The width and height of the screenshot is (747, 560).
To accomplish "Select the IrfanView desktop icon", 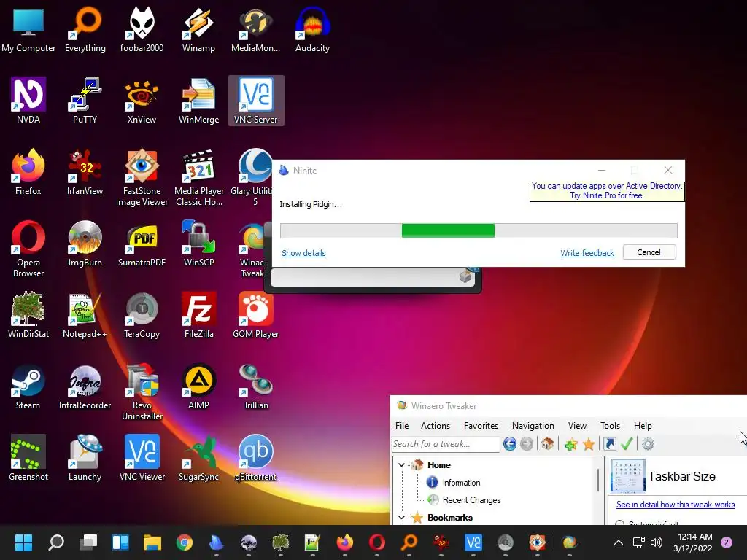I will click(x=85, y=172).
